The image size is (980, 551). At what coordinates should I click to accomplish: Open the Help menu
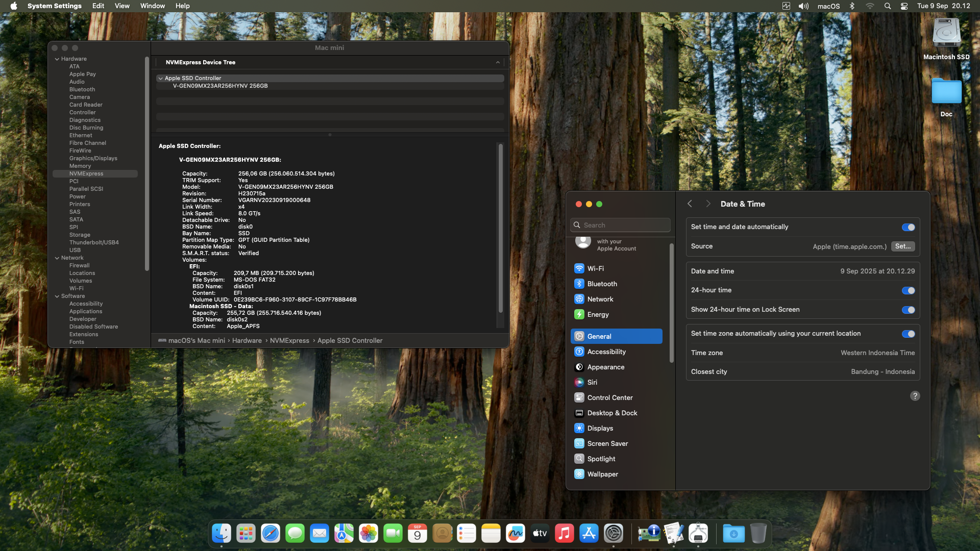tap(183, 6)
